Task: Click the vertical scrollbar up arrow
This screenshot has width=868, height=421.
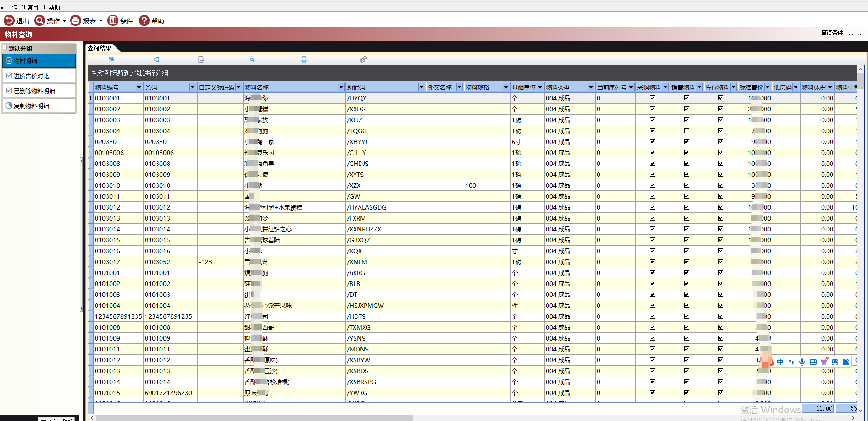Action: (x=860, y=69)
